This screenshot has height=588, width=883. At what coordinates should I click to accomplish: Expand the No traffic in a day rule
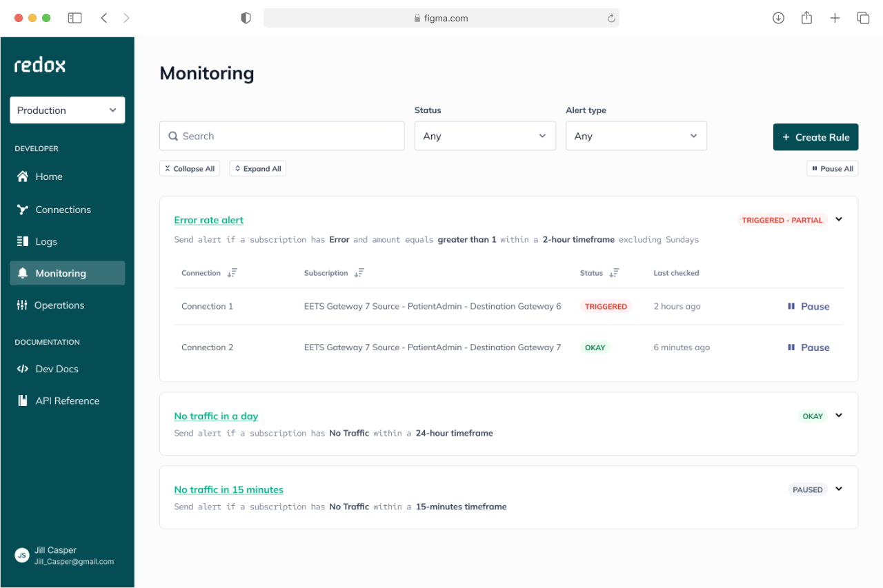click(839, 416)
